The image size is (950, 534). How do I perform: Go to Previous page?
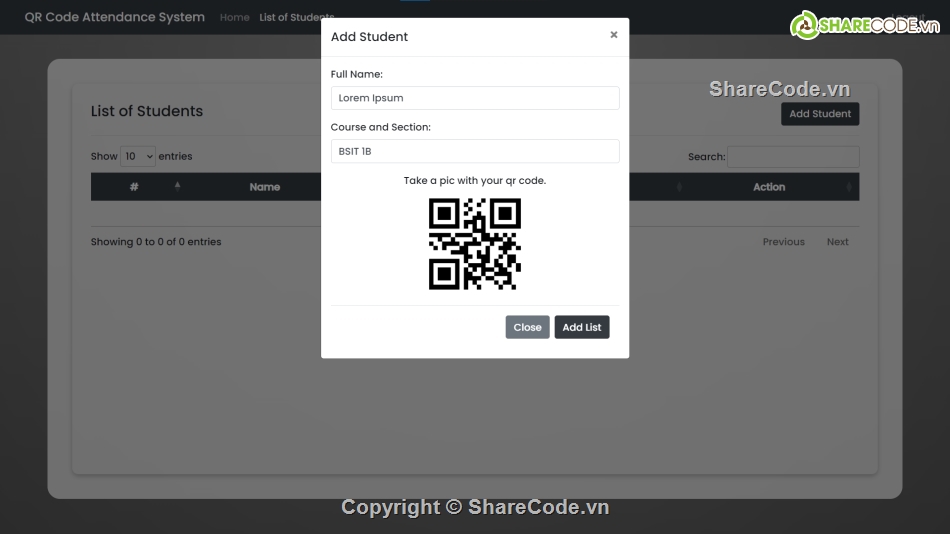(x=783, y=242)
